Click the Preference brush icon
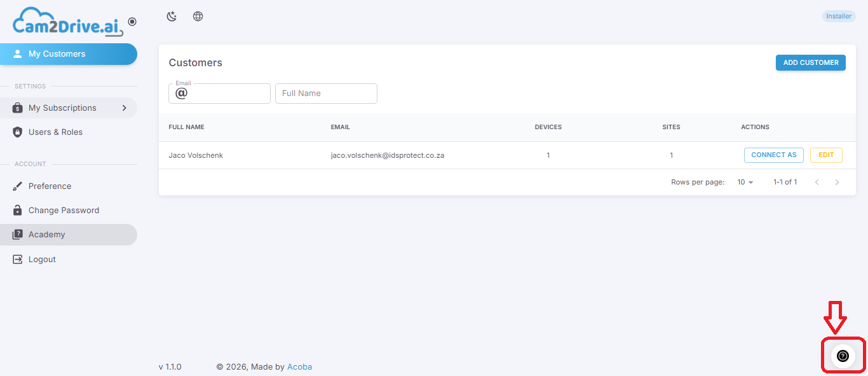Screen dimensions: 868x376 click(x=18, y=186)
